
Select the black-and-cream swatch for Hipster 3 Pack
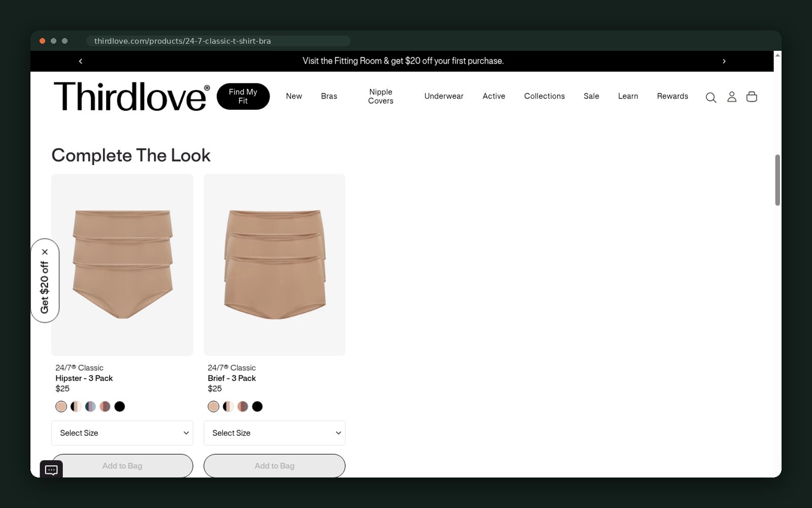pyautogui.click(x=76, y=406)
